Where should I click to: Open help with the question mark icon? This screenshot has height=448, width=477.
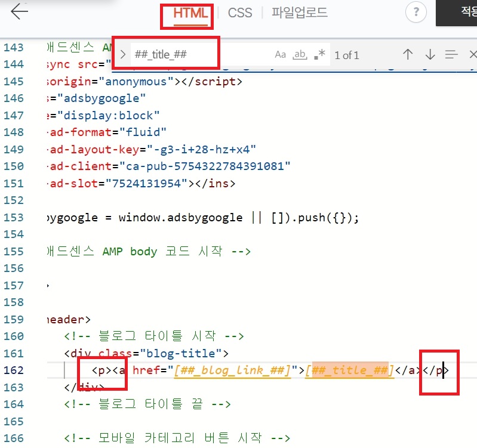[x=416, y=12]
